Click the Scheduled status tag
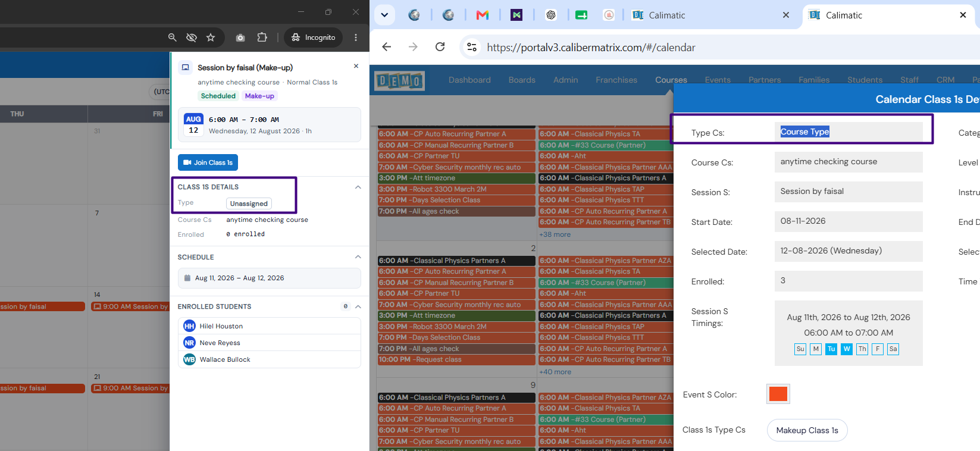This screenshot has width=980, height=451. (218, 96)
